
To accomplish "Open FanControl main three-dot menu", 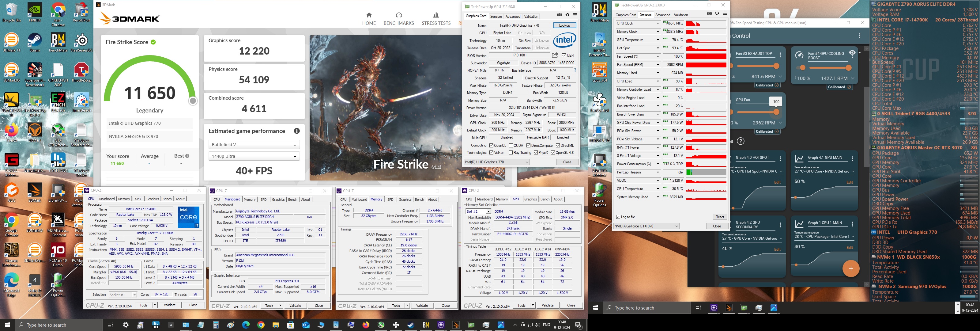I will (x=859, y=36).
